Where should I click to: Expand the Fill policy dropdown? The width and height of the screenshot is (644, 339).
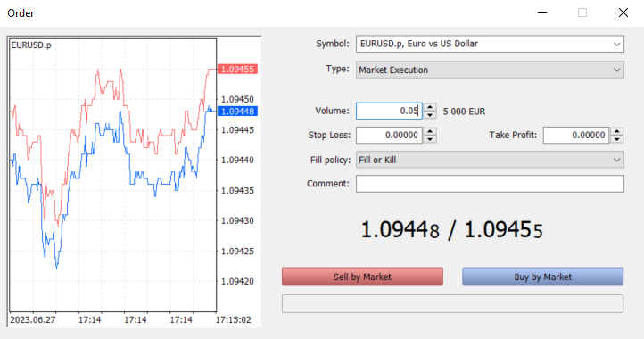click(x=490, y=160)
